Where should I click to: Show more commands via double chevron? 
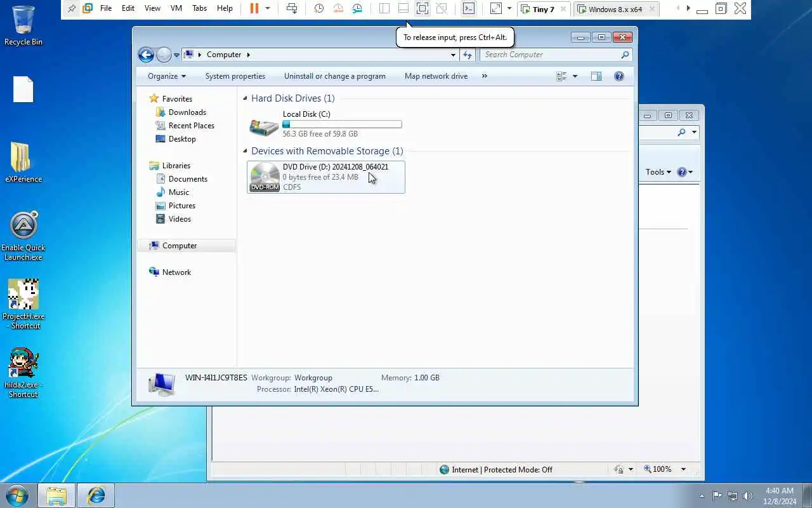coord(485,76)
